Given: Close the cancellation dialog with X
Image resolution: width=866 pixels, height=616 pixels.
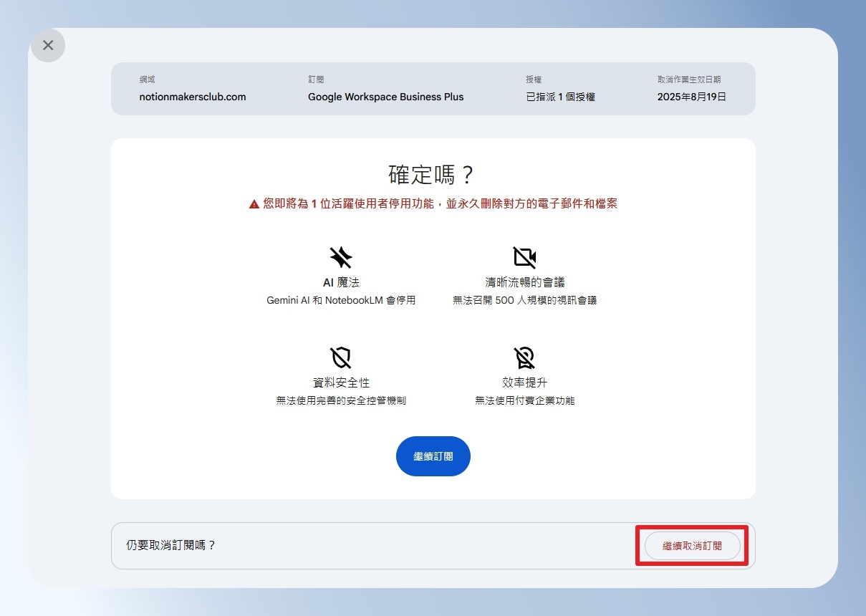Looking at the screenshot, I should coord(48,45).
